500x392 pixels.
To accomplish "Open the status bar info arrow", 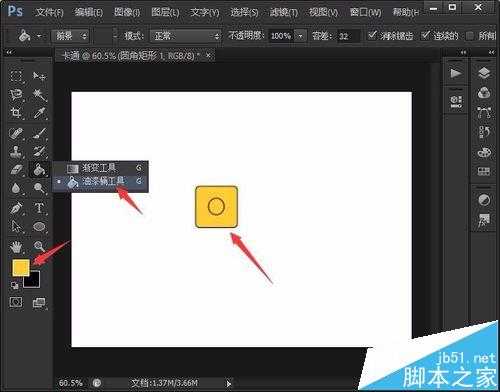I will tap(228, 383).
